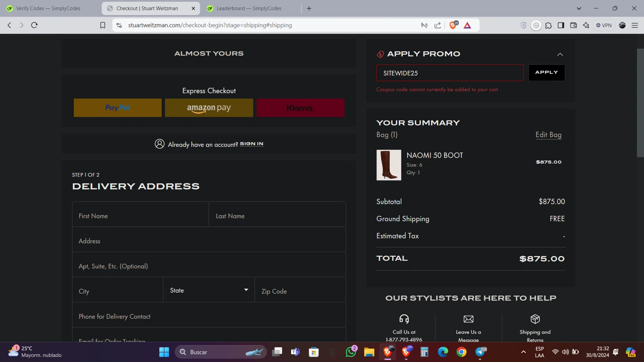
Task: Open Microsoft Teams from taskbar
Action: point(295,352)
